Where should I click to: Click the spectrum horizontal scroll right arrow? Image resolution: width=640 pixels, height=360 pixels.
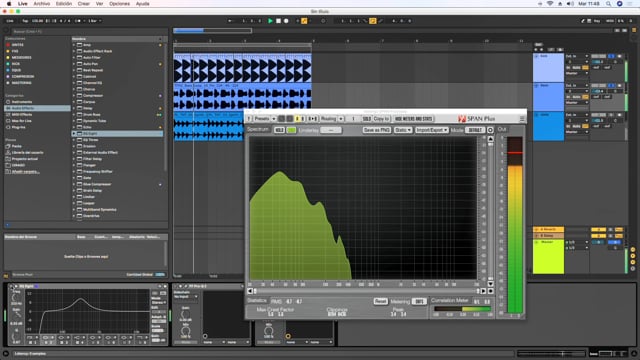484,291
